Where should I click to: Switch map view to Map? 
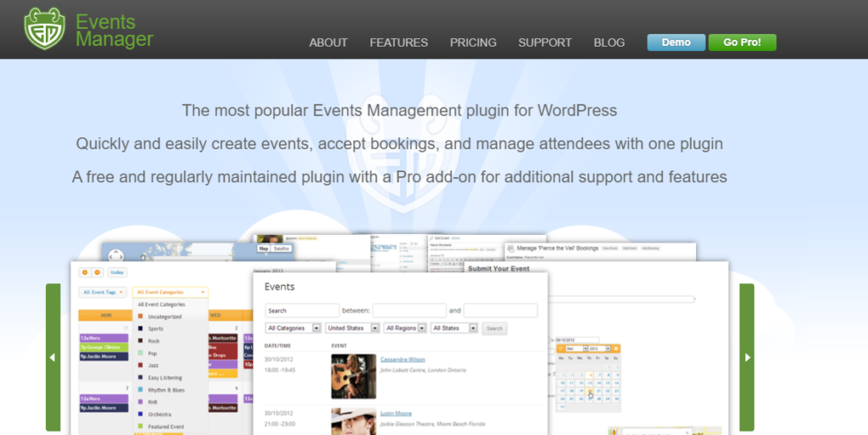(x=264, y=248)
